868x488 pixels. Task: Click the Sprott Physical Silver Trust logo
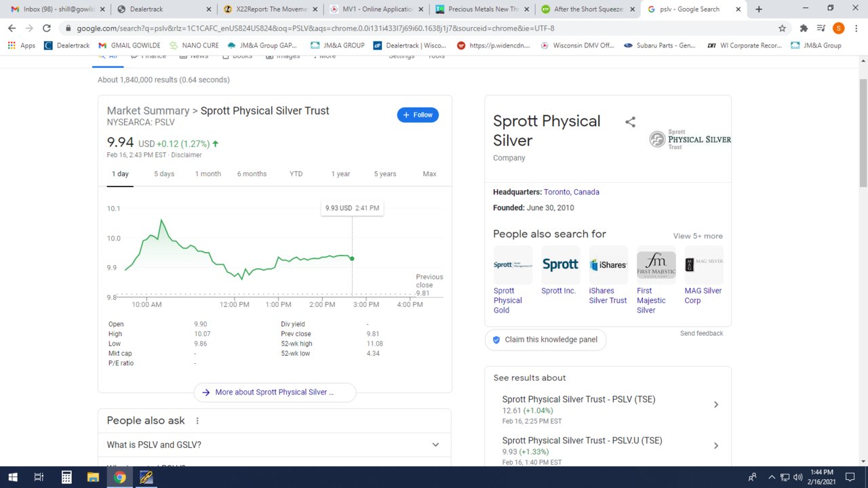click(690, 139)
